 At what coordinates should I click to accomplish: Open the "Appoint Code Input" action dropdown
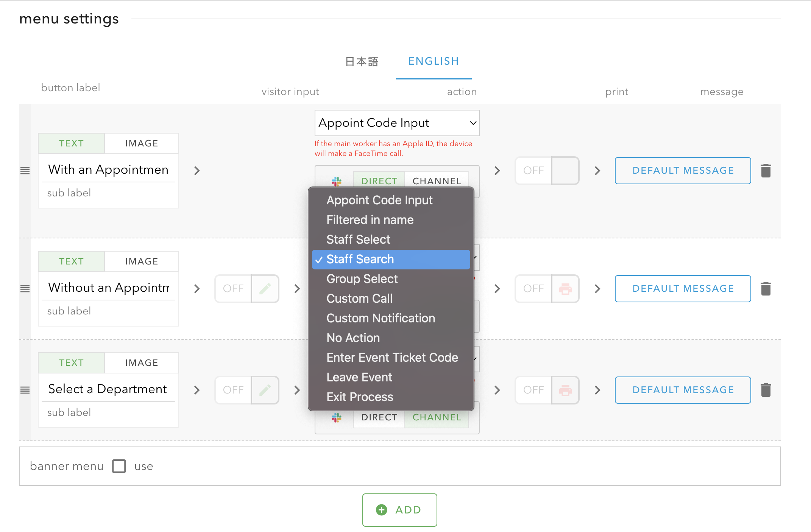[396, 123]
